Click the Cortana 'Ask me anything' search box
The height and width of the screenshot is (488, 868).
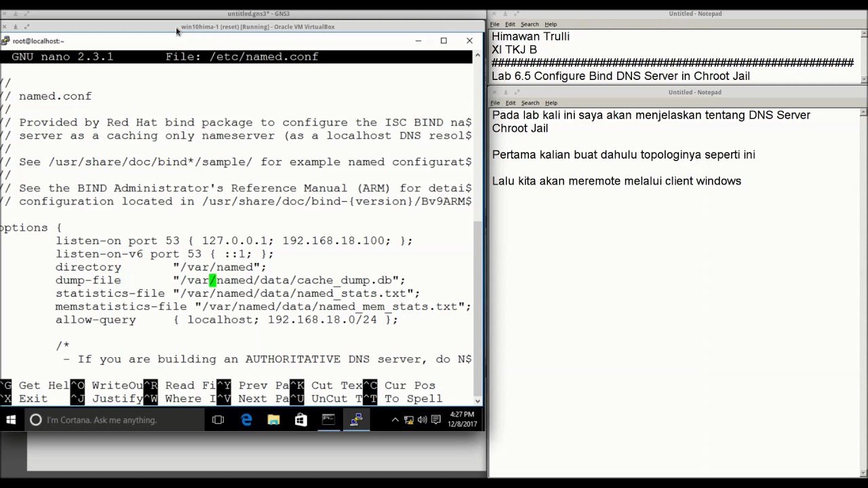(x=114, y=420)
